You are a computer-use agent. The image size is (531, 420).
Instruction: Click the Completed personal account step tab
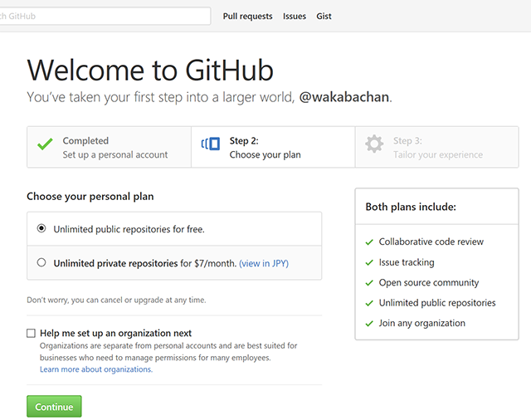pyautogui.click(x=109, y=147)
